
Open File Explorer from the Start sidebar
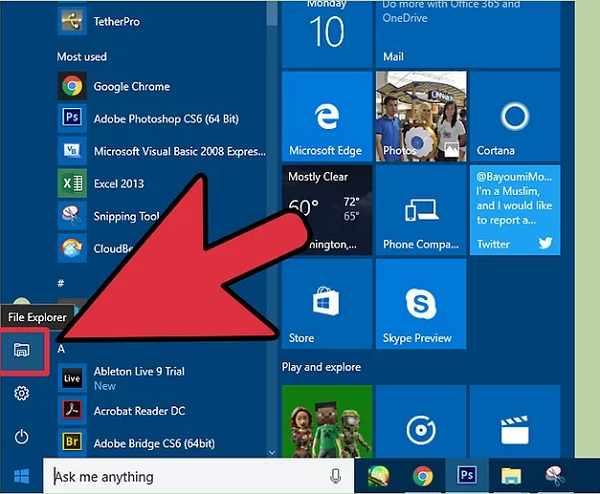21,350
